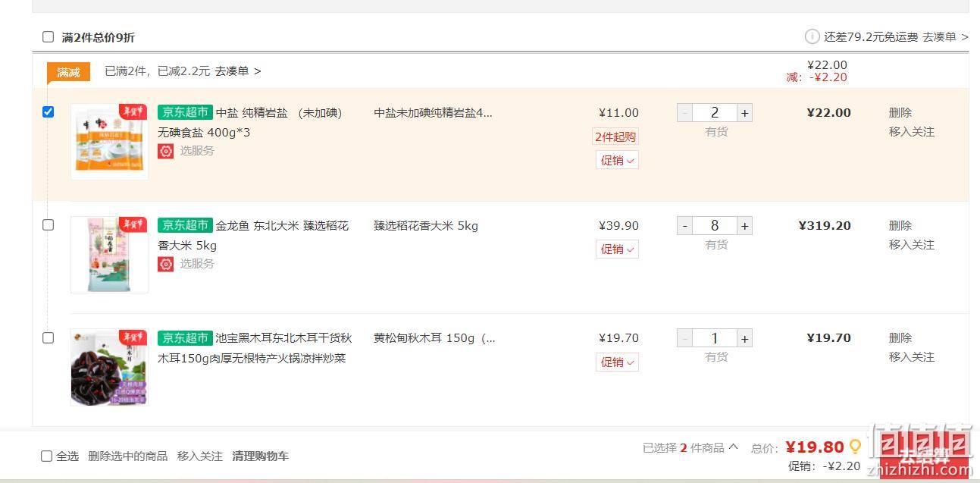Decrease the rice quantity with minus

click(684, 226)
